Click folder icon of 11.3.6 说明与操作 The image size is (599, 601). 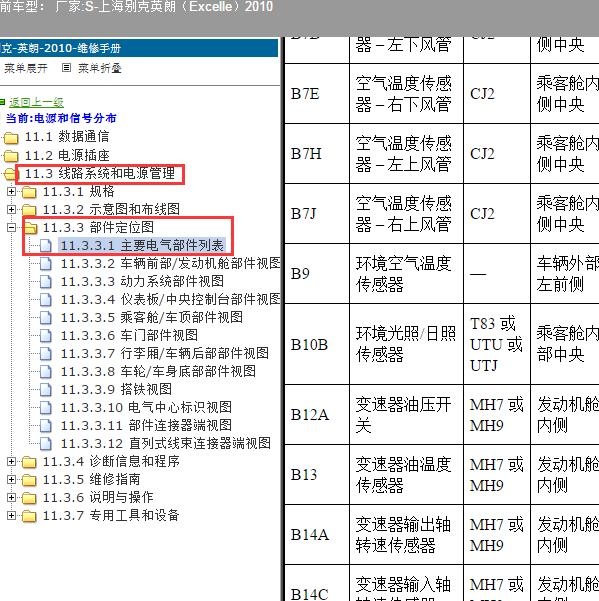[x=29, y=498]
